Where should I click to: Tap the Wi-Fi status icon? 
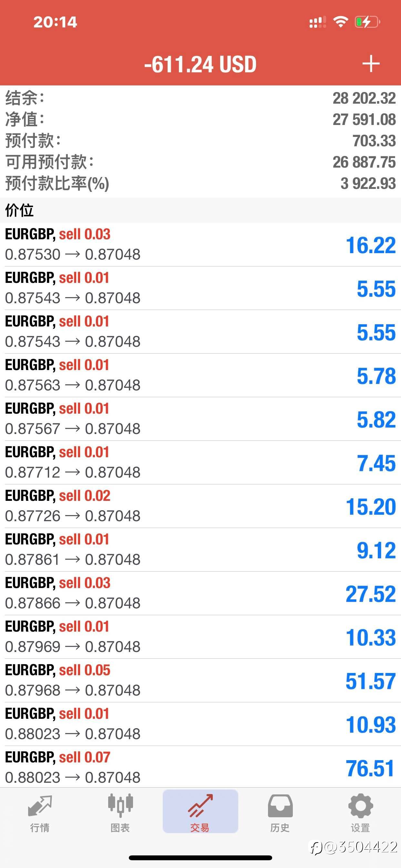[x=340, y=22]
